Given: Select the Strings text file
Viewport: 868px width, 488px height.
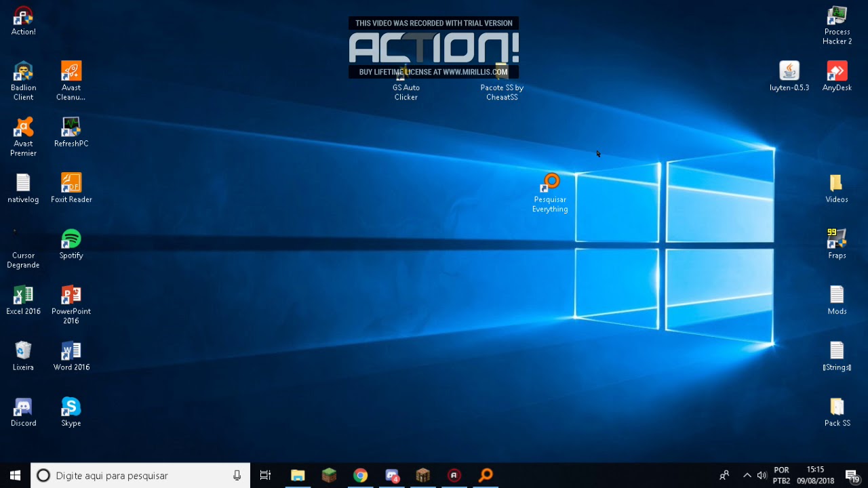Looking at the screenshot, I should [x=837, y=356].
